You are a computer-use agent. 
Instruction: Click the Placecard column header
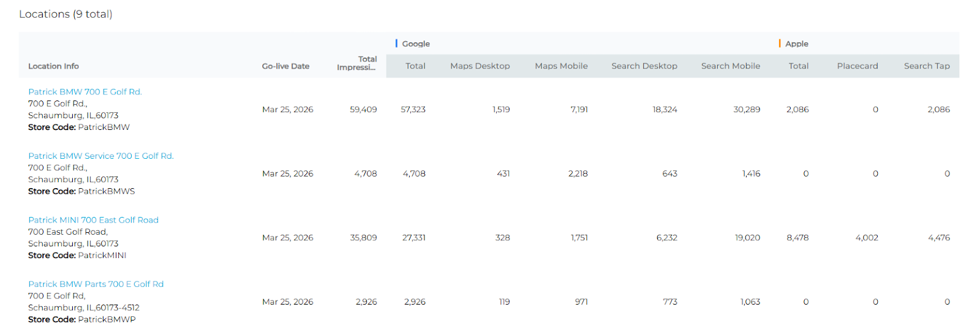(857, 66)
